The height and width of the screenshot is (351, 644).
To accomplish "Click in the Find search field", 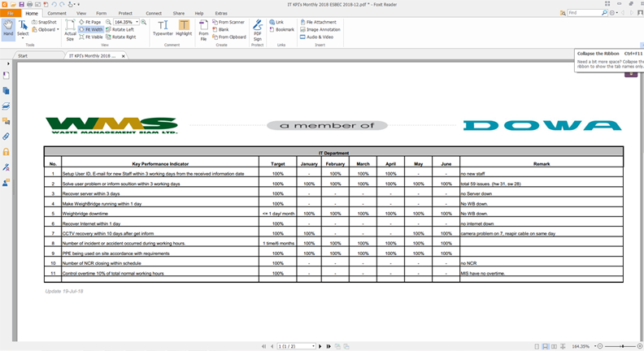I will point(584,13).
